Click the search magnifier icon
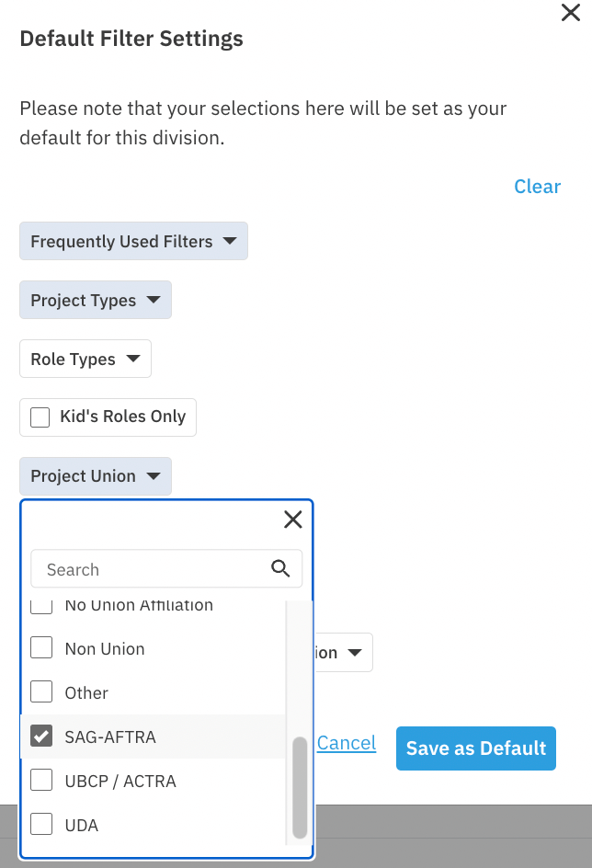This screenshot has width=592, height=868. pos(280,568)
